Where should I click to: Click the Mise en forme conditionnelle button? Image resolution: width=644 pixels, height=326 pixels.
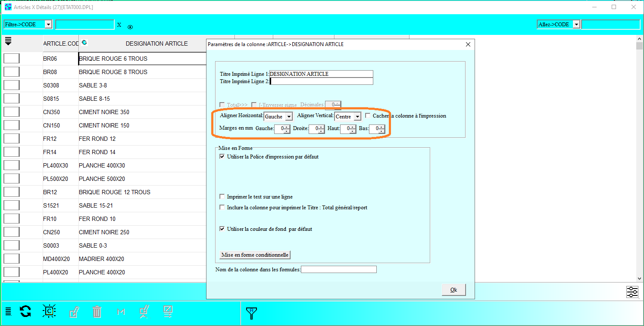[x=255, y=255]
